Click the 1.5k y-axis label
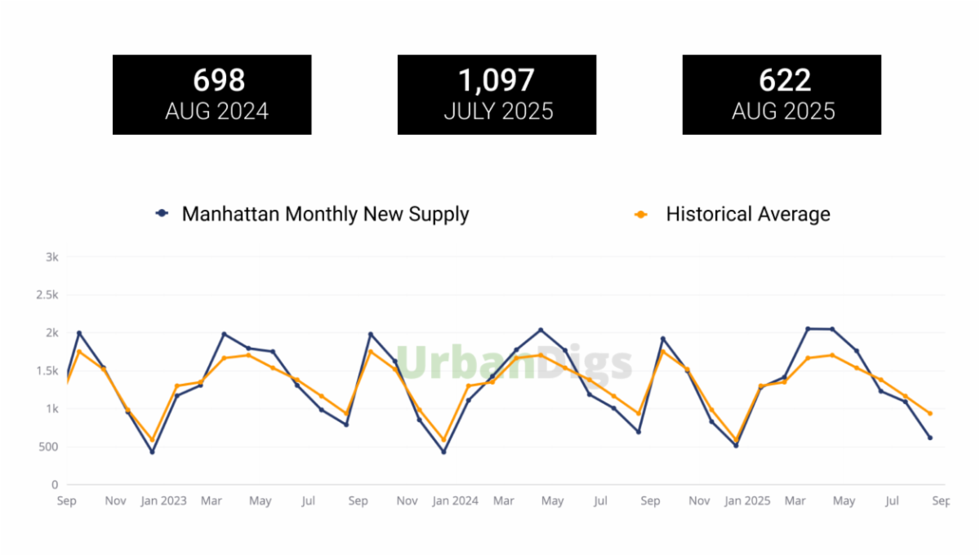The height and width of the screenshot is (556, 980). click(x=48, y=371)
